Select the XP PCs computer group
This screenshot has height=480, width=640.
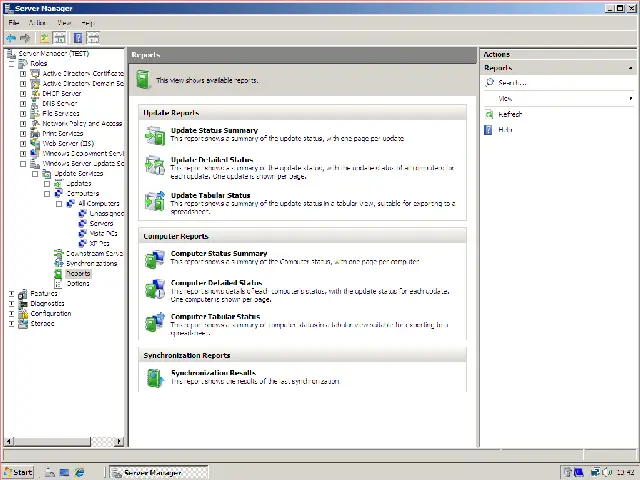[x=99, y=243]
